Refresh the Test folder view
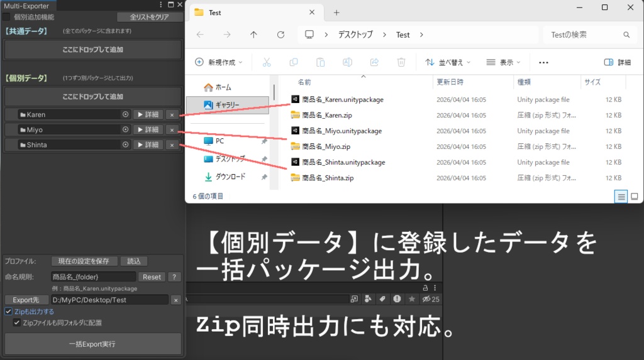The image size is (644, 360). tap(280, 35)
